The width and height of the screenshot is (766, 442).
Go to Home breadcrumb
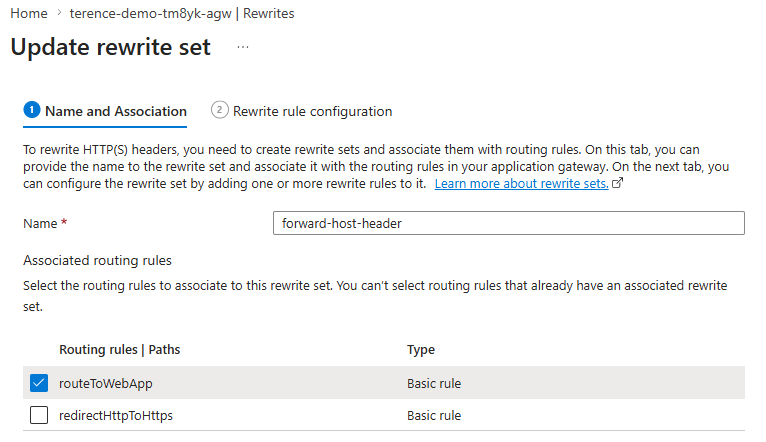tap(29, 13)
